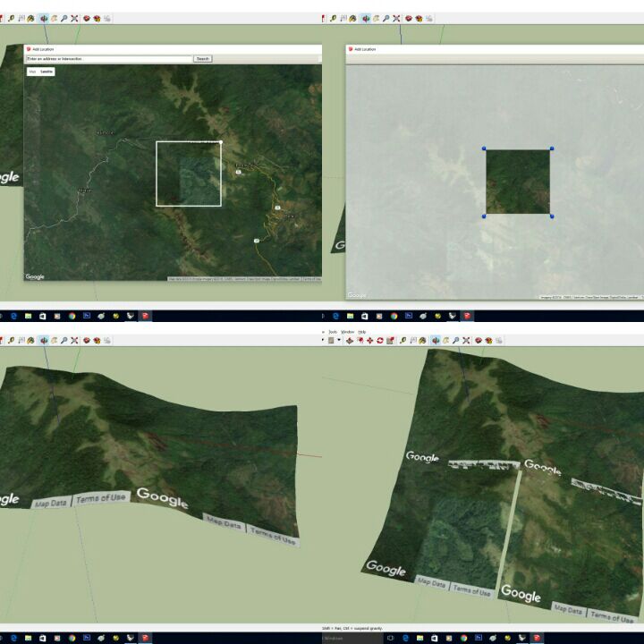644x644 pixels.
Task: Open 3D Warehouse in the top-left window toolbar
Action: point(87,19)
